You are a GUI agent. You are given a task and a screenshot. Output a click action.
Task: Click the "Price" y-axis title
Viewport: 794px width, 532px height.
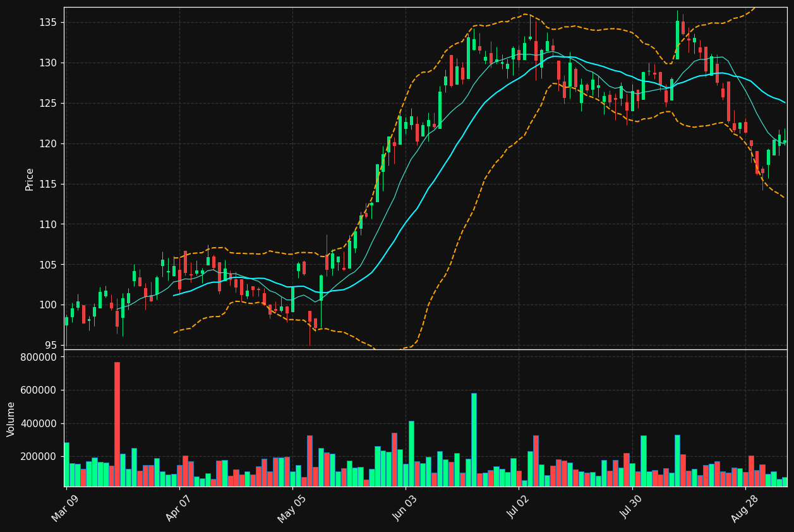30,179
